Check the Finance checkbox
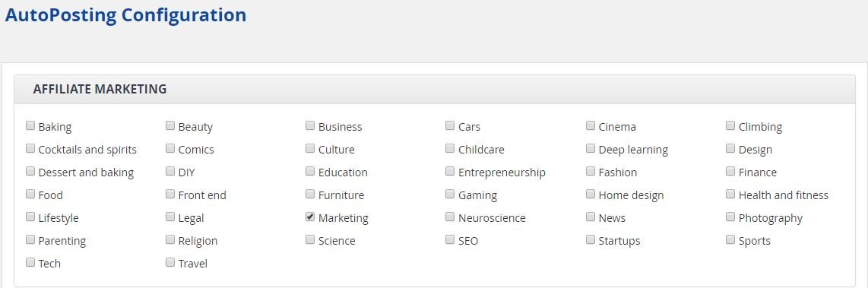 (x=730, y=172)
